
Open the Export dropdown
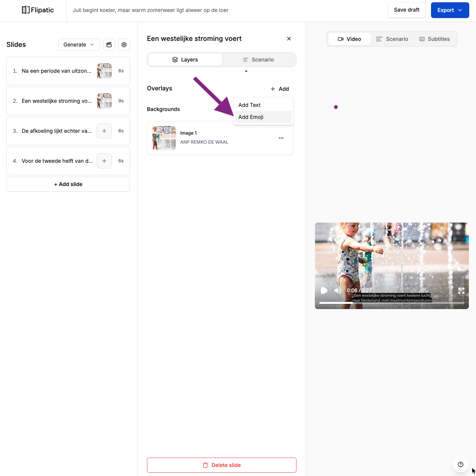[450, 10]
